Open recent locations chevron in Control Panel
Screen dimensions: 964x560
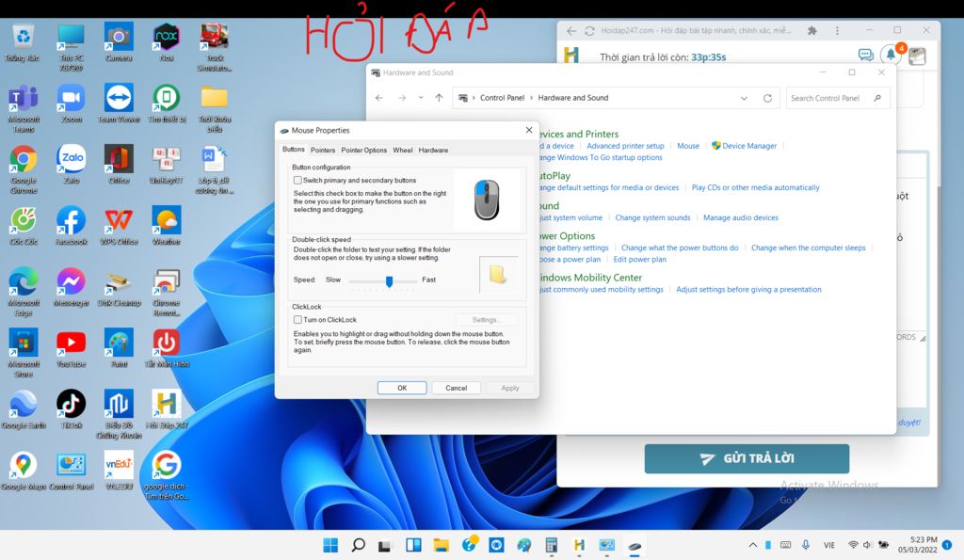pos(421,98)
